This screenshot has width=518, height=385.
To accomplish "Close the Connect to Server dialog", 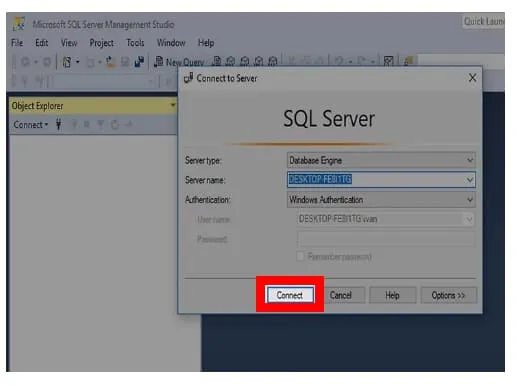I will (x=472, y=78).
